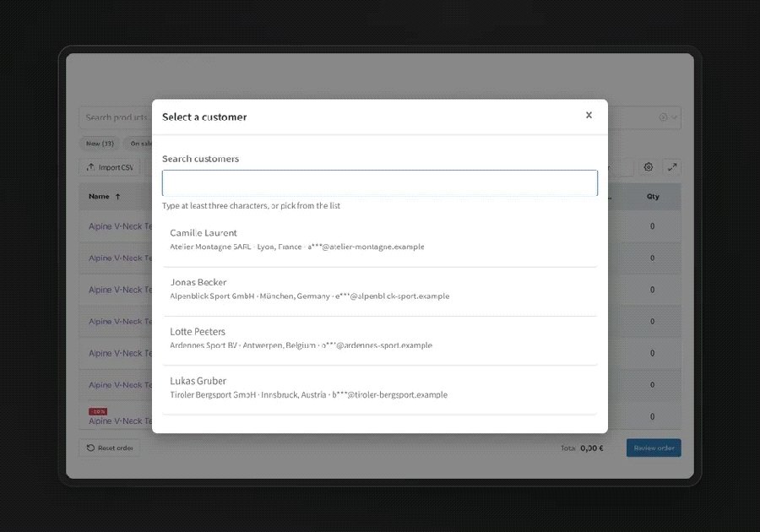Click the Reset order button
Viewport: 760px width, 532px height.
click(110, 448)
